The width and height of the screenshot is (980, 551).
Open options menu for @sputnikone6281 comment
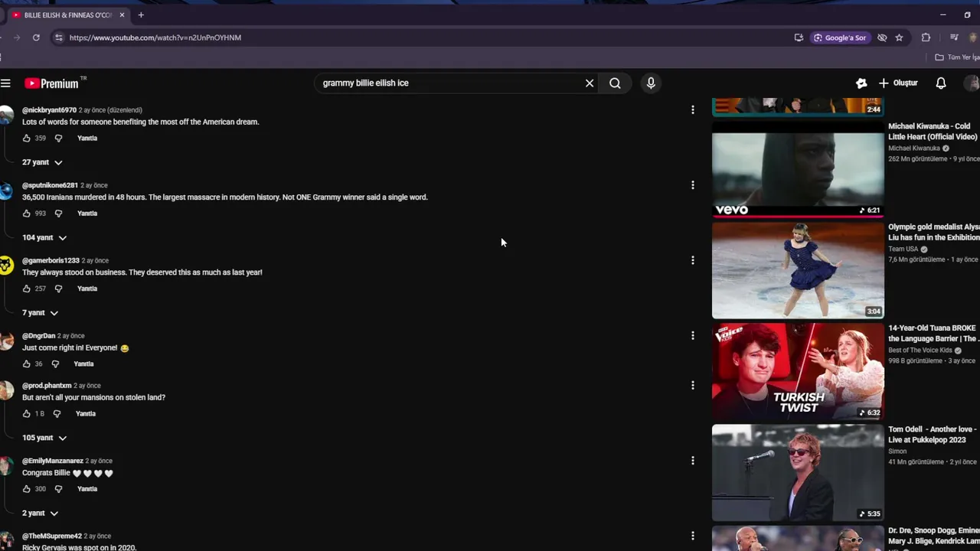[x=693, y=185]
